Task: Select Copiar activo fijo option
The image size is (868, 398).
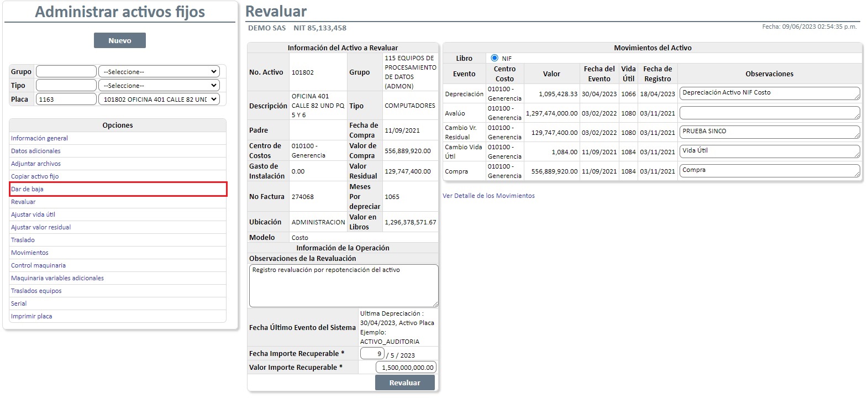Action: pos(35,176)
